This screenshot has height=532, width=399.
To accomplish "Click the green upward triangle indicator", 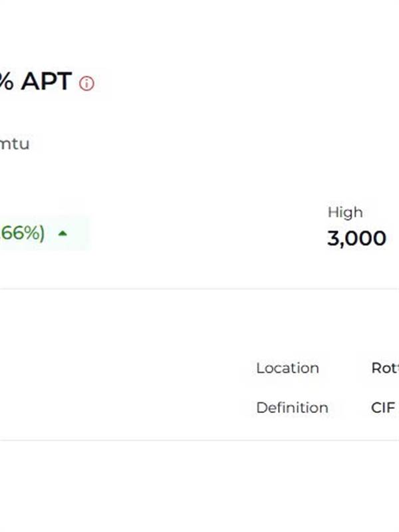I will [x=63, y=233].
